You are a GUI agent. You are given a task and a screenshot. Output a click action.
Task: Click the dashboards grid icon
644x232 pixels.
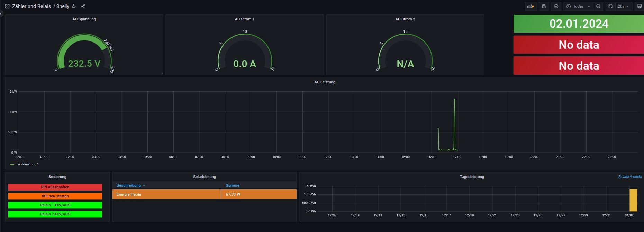coord(7,6)
